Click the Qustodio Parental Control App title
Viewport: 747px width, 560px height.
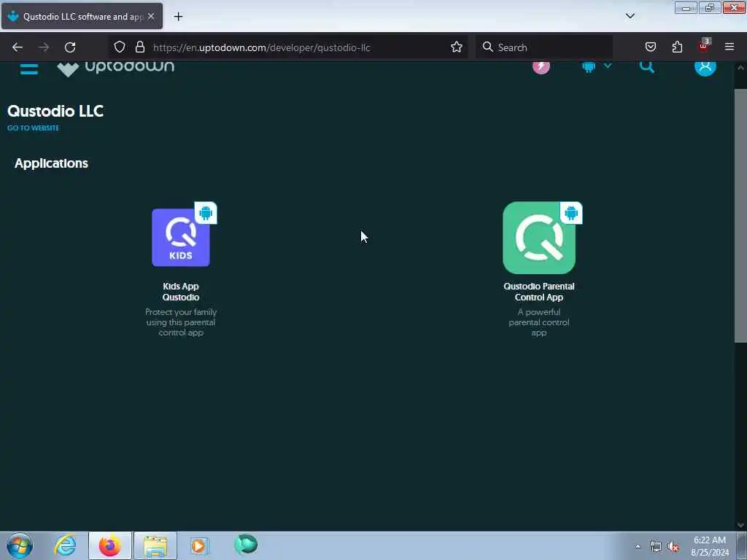pyautogui.click(x=539, y=292)
